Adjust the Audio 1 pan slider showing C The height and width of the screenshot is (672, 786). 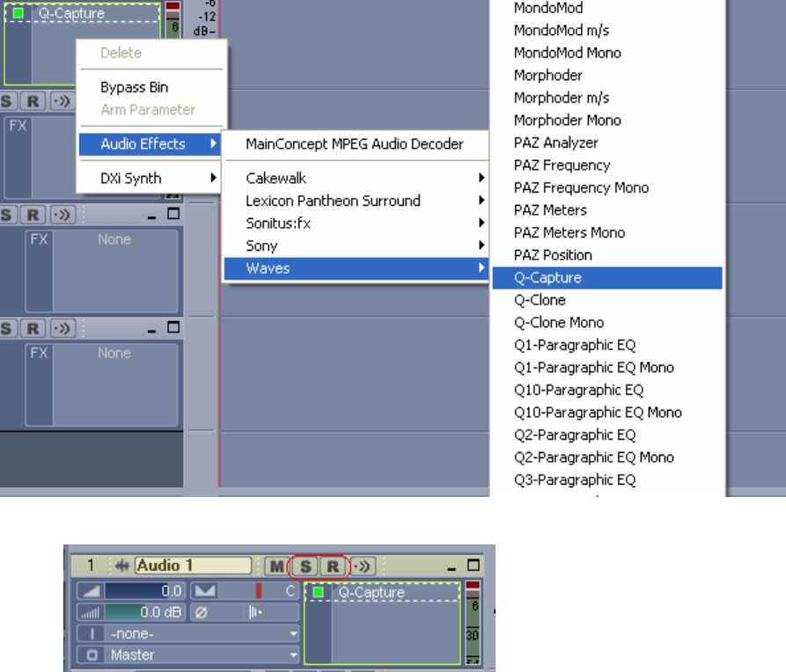[258, 591]
